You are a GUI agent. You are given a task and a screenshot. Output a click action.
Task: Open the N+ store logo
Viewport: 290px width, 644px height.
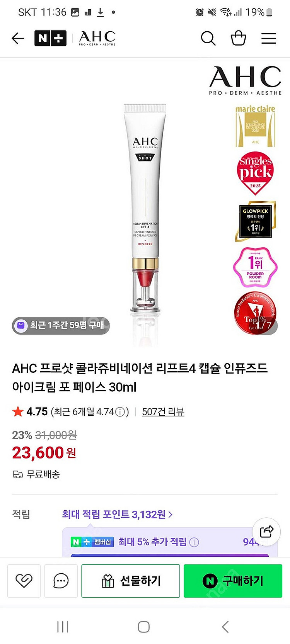coord(50,38)
